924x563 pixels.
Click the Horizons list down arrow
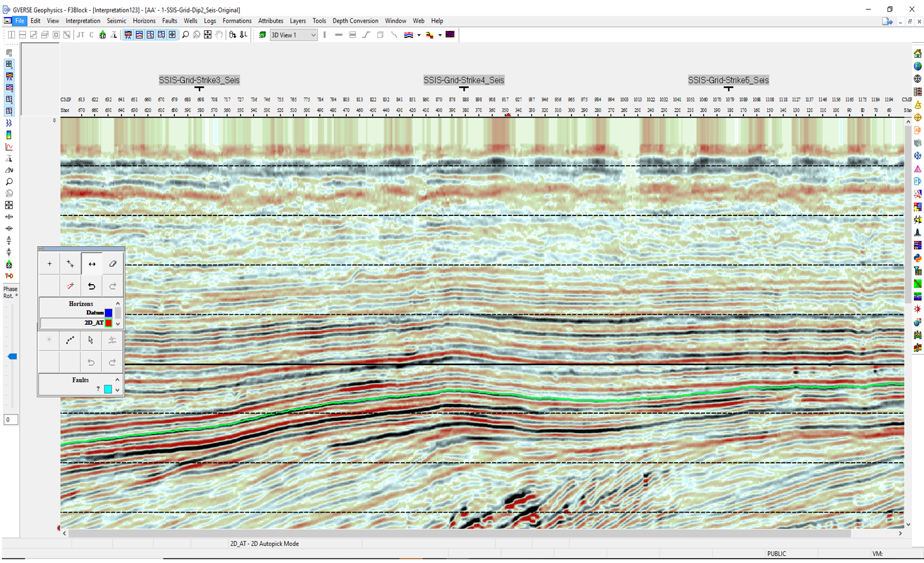click(x=118, y=324)
